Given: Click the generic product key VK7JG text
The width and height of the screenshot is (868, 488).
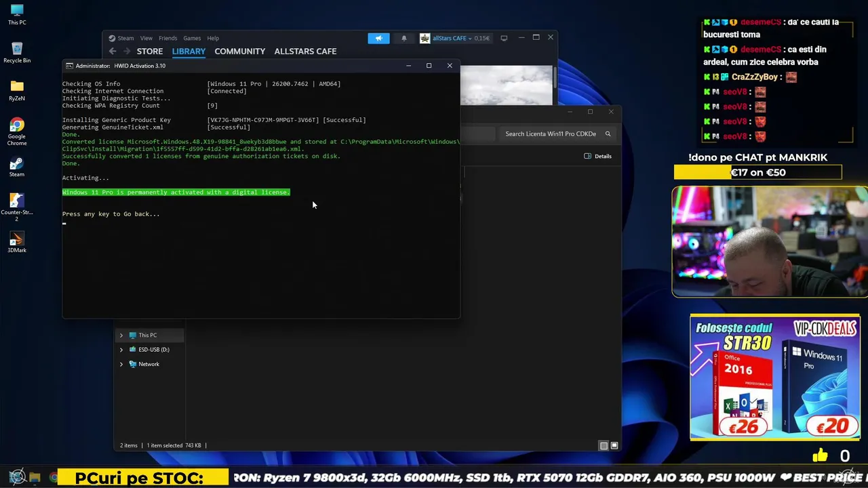Looking at the screenshot, I should point(263,120).
